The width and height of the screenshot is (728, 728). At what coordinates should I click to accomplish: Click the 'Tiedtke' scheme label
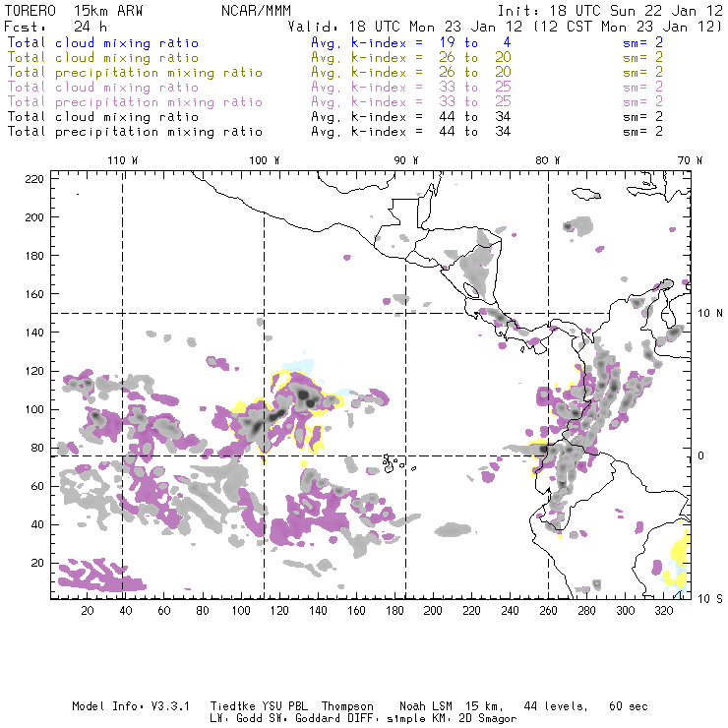coord(232,706)
